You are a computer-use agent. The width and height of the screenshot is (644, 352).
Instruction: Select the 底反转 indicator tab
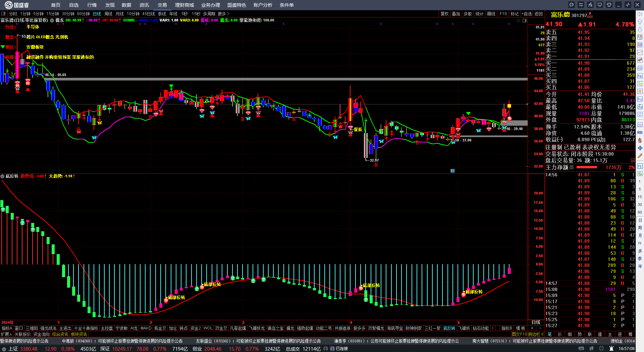[449, 328]
